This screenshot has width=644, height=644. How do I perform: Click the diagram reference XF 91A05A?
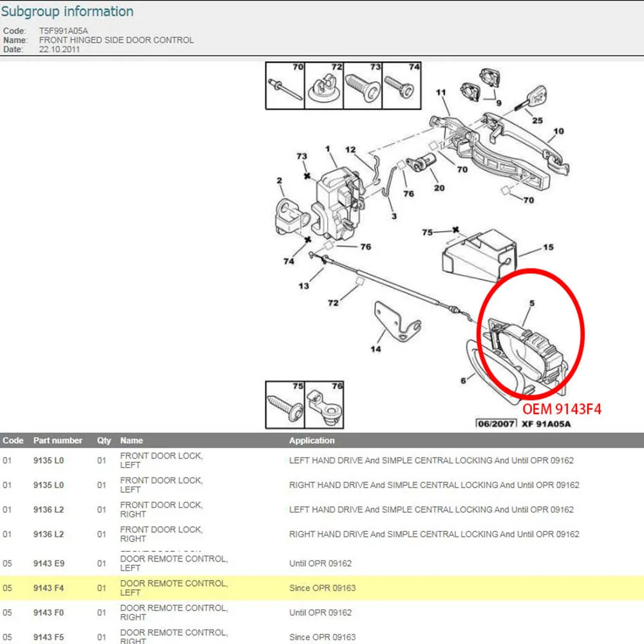tap(546, 424)
